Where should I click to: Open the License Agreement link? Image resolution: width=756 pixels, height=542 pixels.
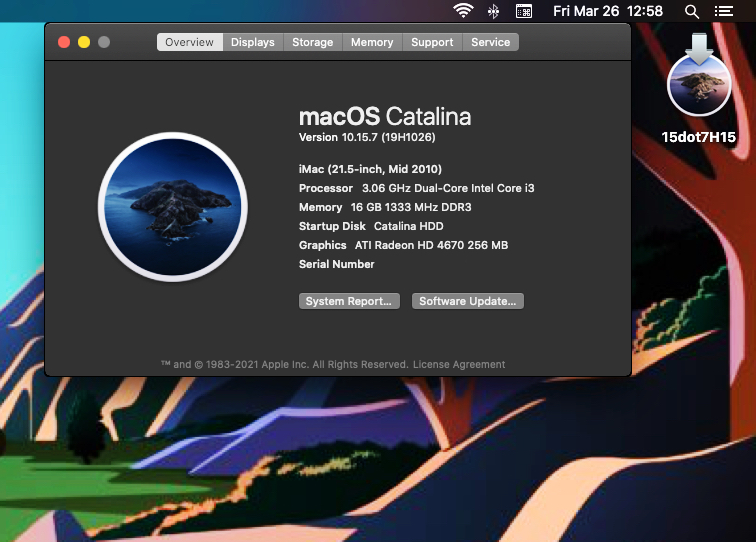[459, 365]
